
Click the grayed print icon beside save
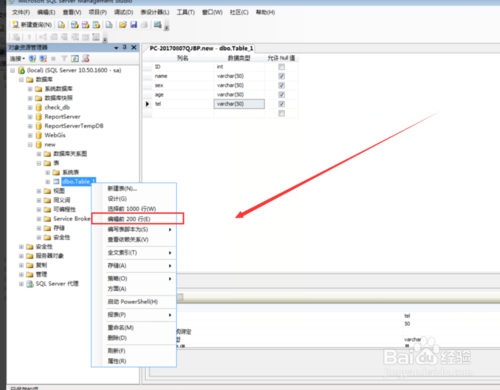tap(144, 25)
